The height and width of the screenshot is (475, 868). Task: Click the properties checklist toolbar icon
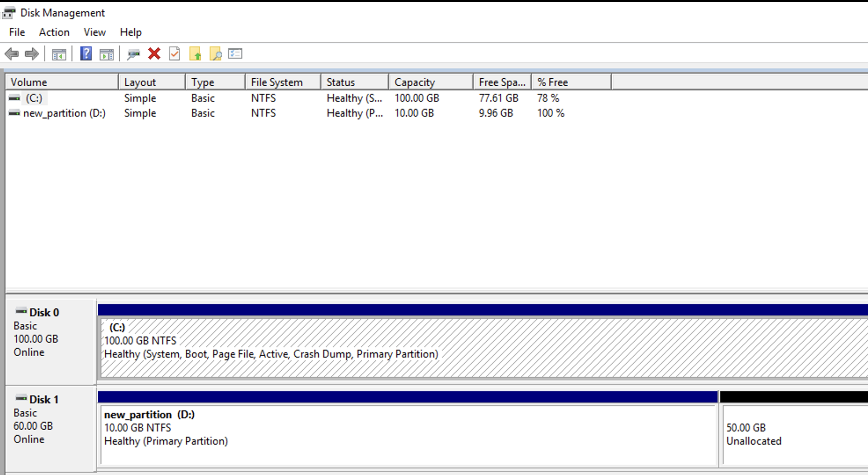(235, 54)
